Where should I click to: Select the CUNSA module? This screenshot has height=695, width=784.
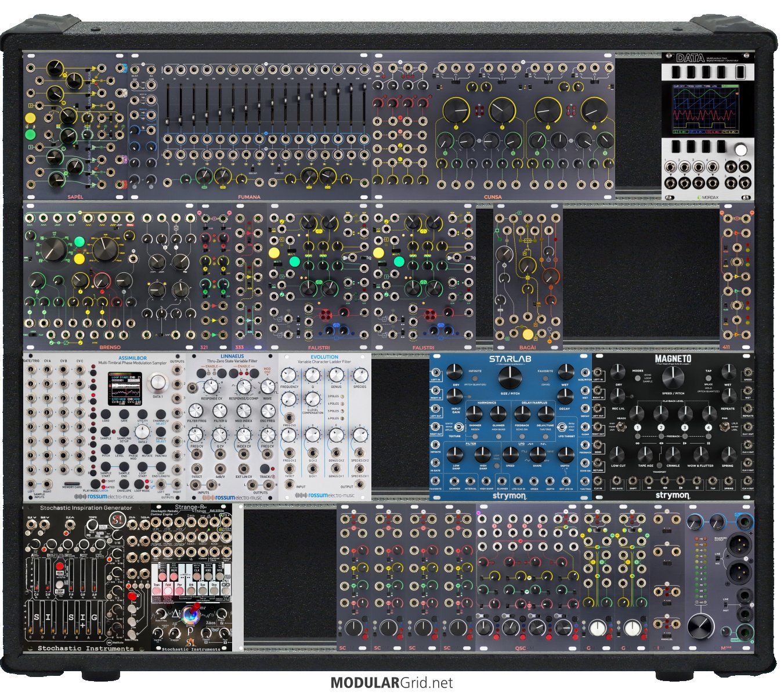[x=493, y=127]
